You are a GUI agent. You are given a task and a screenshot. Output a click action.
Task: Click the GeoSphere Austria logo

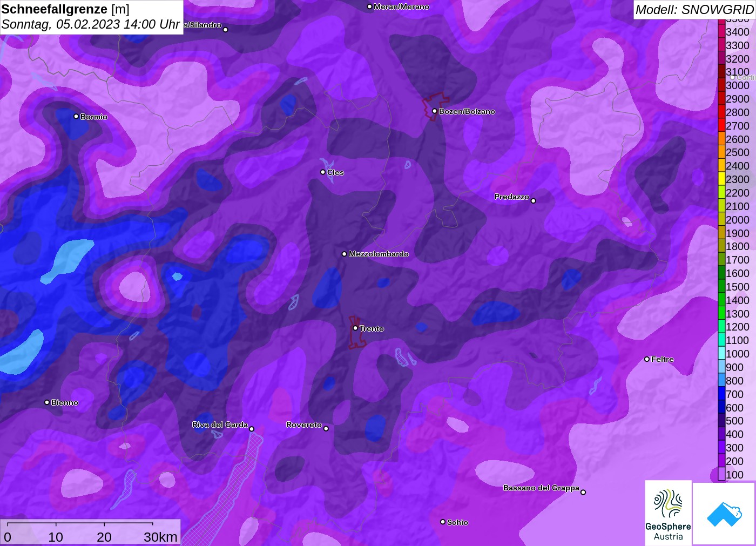(x=668, y=513)
